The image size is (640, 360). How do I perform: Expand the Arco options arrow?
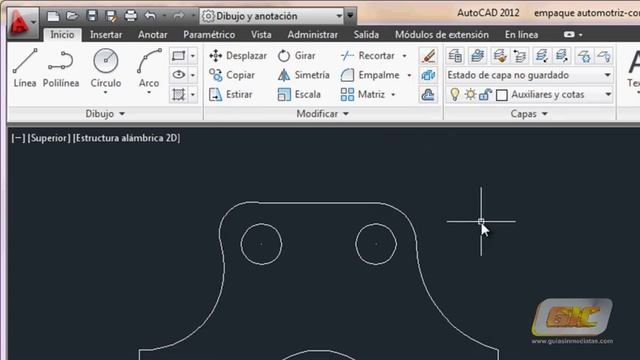point(149,93)
